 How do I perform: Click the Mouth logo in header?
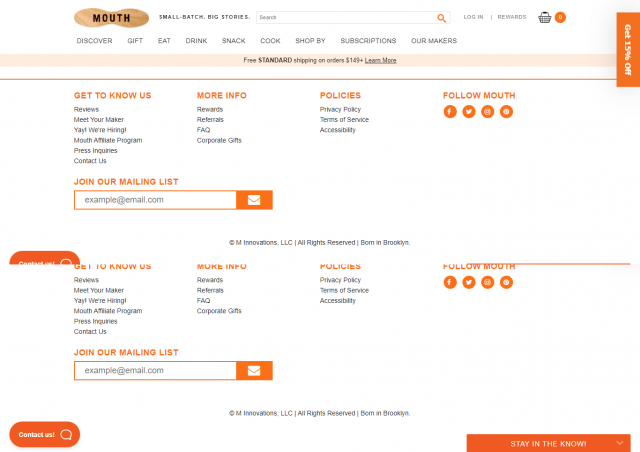(x=111, y=18)
